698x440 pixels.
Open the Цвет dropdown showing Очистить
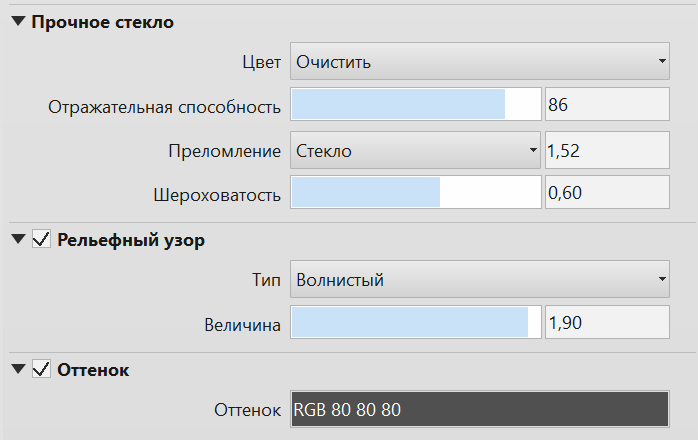point(479,62)
